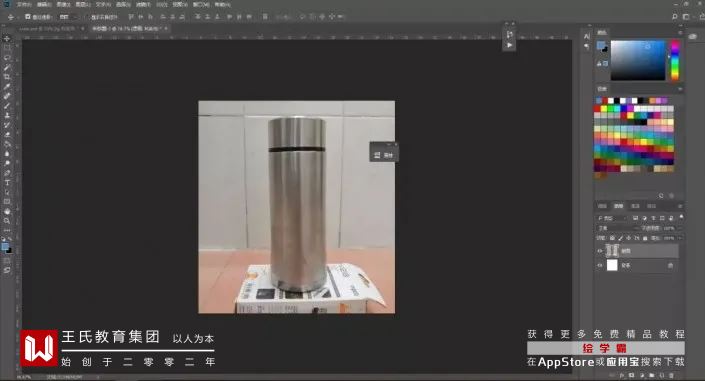Select the Quick Selection tool

click(7, 67)
